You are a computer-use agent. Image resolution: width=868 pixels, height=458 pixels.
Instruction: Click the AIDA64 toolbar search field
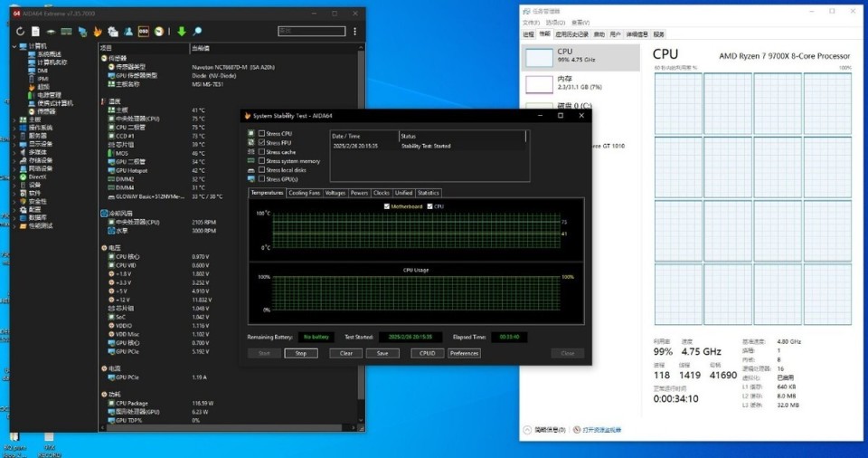(x=312, y=31)
